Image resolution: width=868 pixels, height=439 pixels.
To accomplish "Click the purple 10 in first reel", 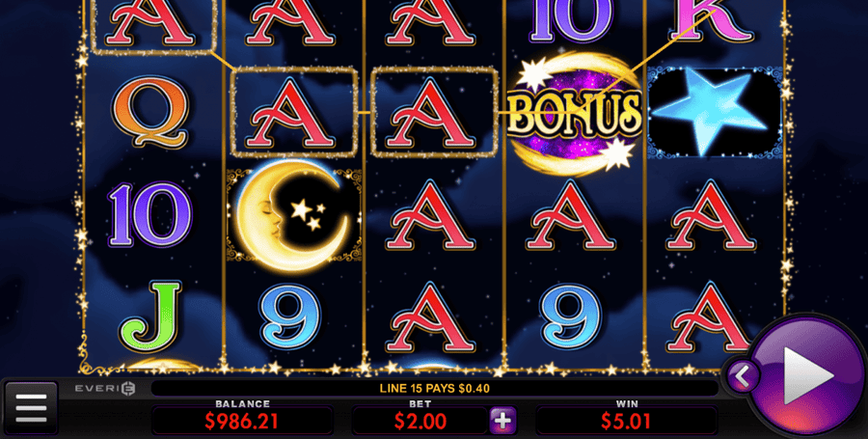I will click(150, 214).
